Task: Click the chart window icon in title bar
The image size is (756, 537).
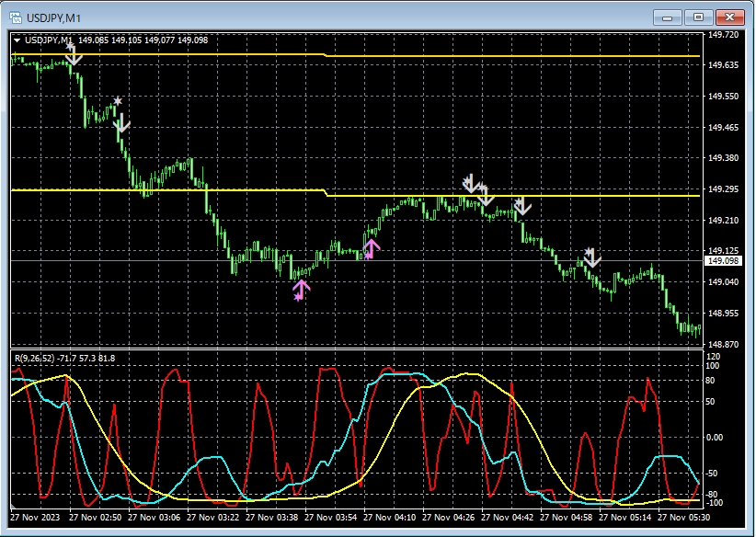Action: (16, 17)
